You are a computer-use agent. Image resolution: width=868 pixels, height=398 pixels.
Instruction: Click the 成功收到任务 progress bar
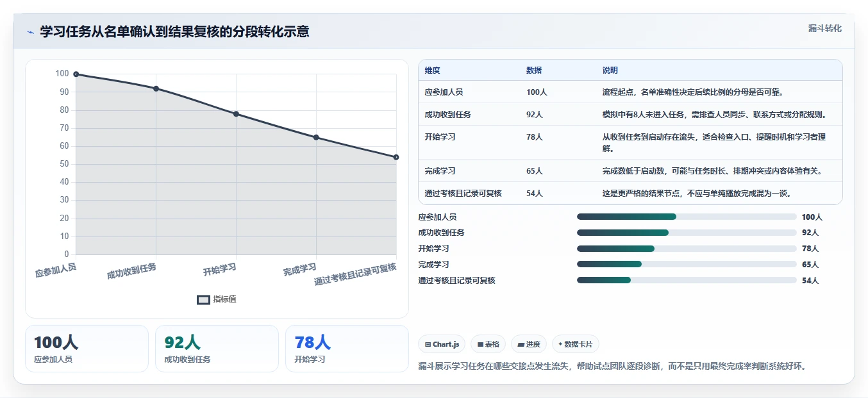(x=687, y=233)
